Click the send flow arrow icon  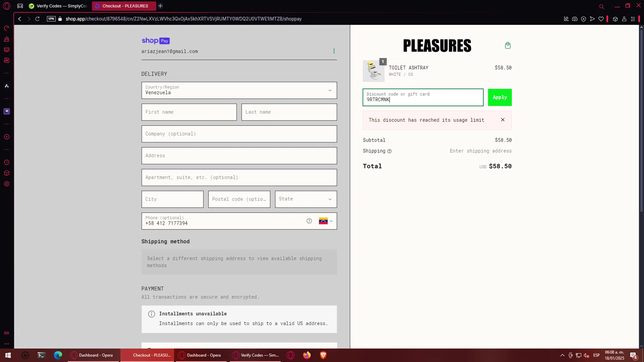(x=592, y=19)
